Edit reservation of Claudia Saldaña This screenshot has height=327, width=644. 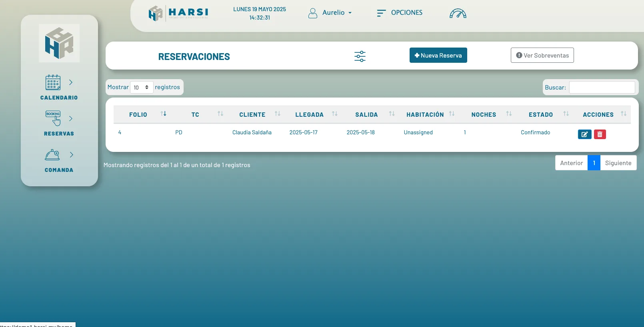[x=584, y=134]
